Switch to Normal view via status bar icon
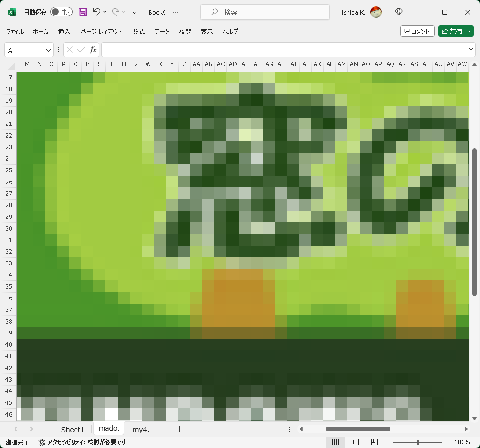The height and width of the screenshot is (448, 480). point(336,442)
